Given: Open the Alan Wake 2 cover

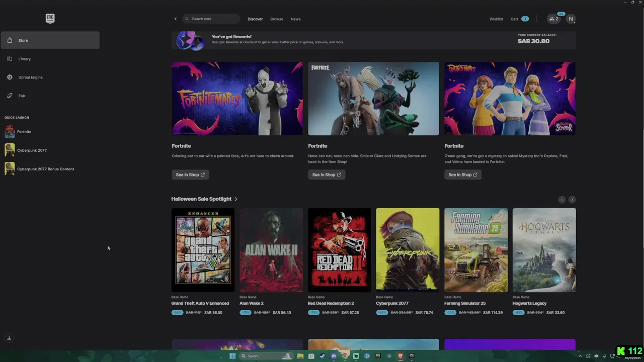Looking at the screenshot, I should point(271,250).
